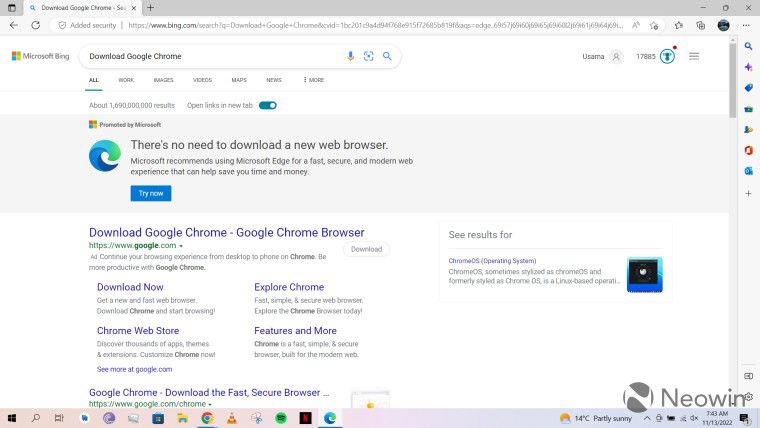Click the Usama account avatar icon
Viewport: 760px width, 428px height.
[616, 57]
